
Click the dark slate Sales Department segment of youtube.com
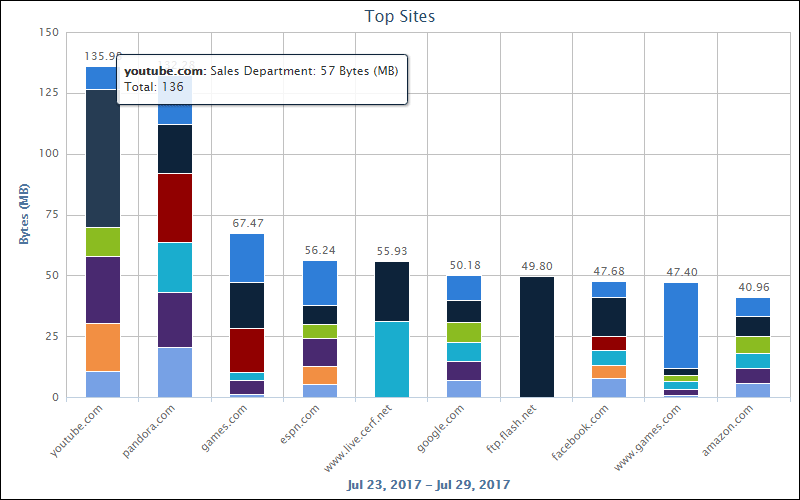[102, 160]
